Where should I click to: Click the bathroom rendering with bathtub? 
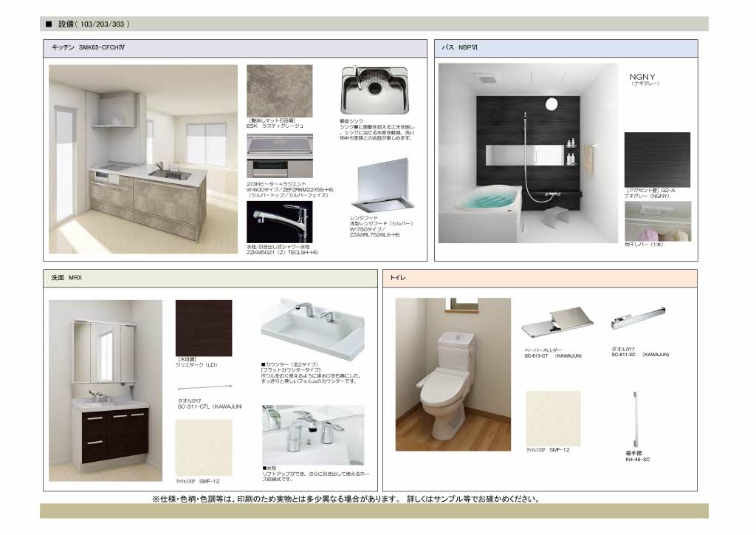[528, 153]
